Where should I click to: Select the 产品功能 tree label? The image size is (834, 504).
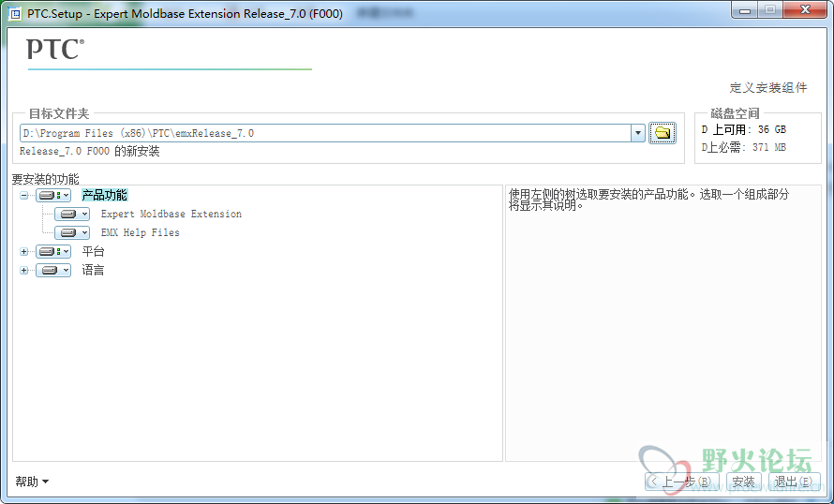pyautogui.click(x=104, y=196)
